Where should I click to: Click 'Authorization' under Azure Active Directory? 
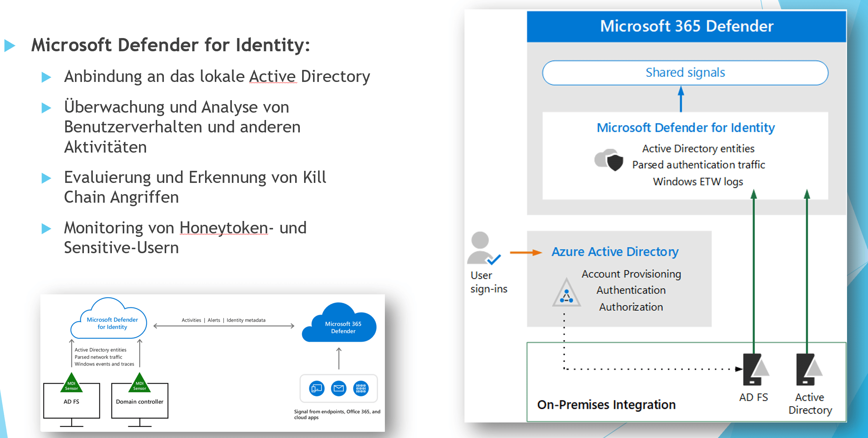(x=631, y=307)
